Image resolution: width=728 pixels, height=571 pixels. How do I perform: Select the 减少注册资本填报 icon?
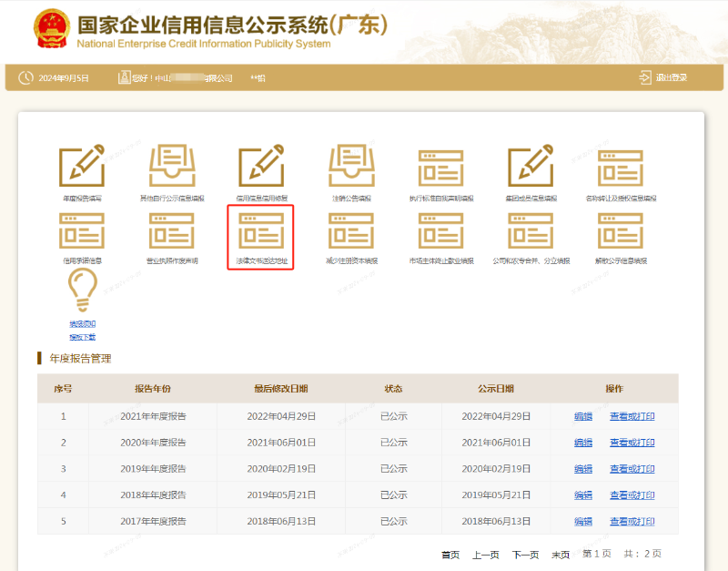point(350,232)
